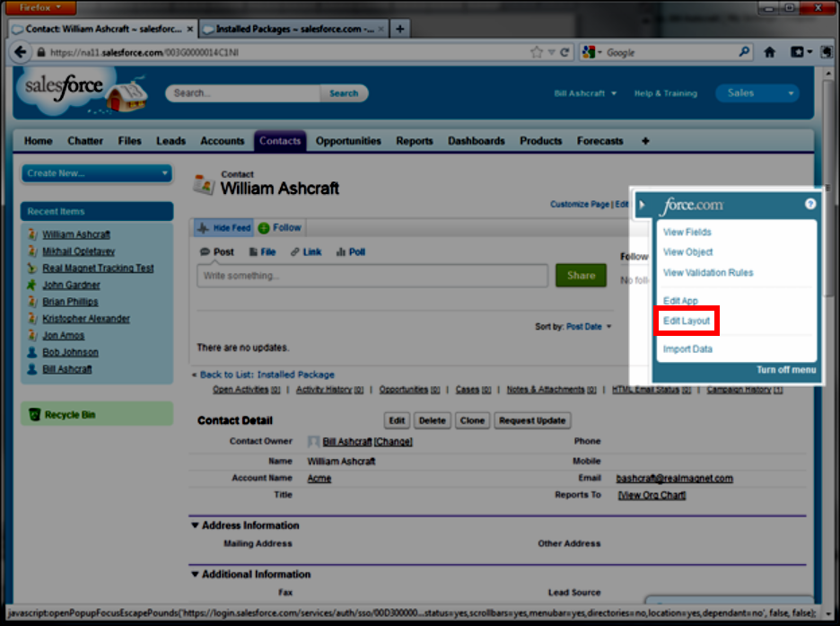Viewport: 840px width, 626px height.
Task: Open the Dashboards tab
Action: pyautogui.click(x=477, y=141)
